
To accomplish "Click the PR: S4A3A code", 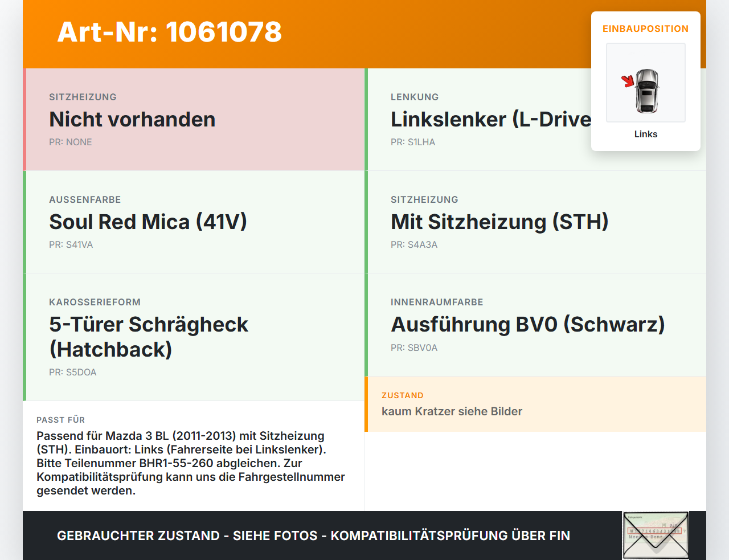I will coord(414,244).
